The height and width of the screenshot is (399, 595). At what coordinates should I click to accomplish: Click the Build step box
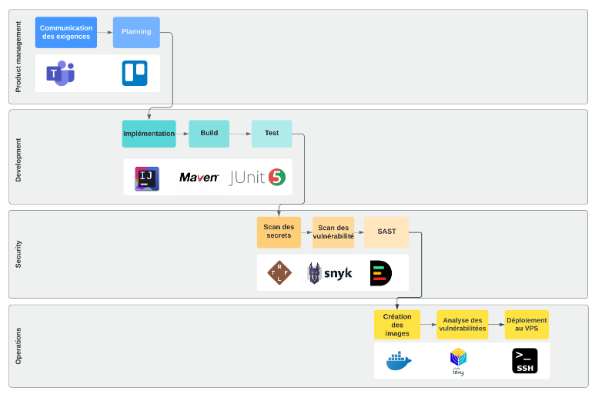tap(209, 134)
